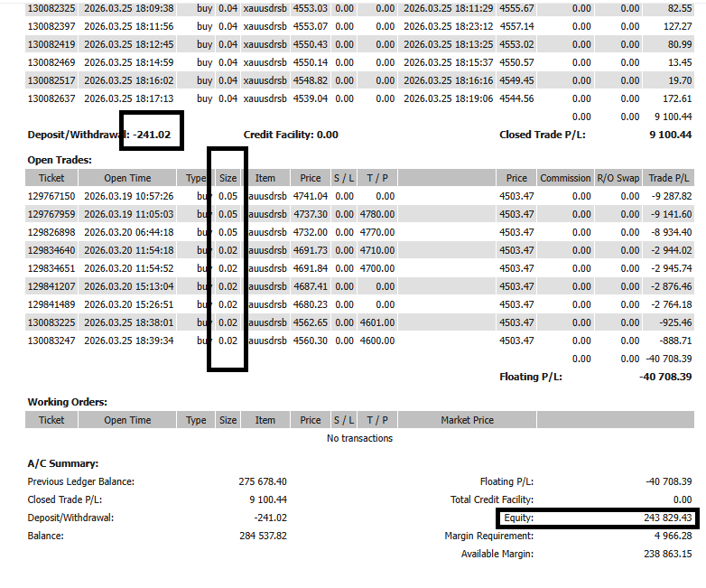The image size is (706, 588).
Task: Click Previous Ledger Balance value 275 678.40
Action: (263, 481)
